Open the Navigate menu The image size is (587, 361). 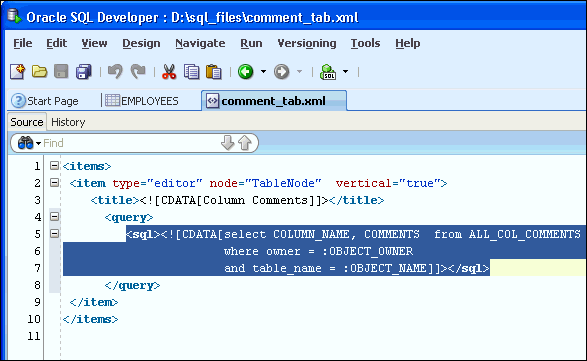[200, 43]
